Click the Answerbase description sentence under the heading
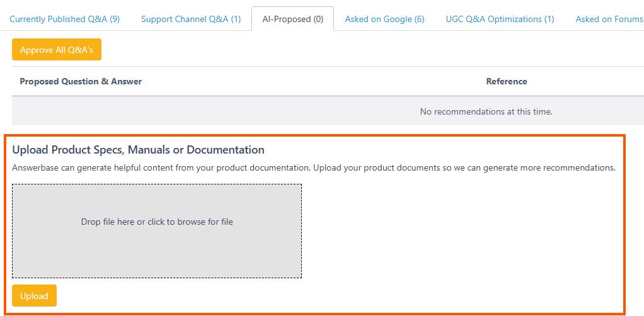Viewport: 644px width, 316px height. click(314, 168)
